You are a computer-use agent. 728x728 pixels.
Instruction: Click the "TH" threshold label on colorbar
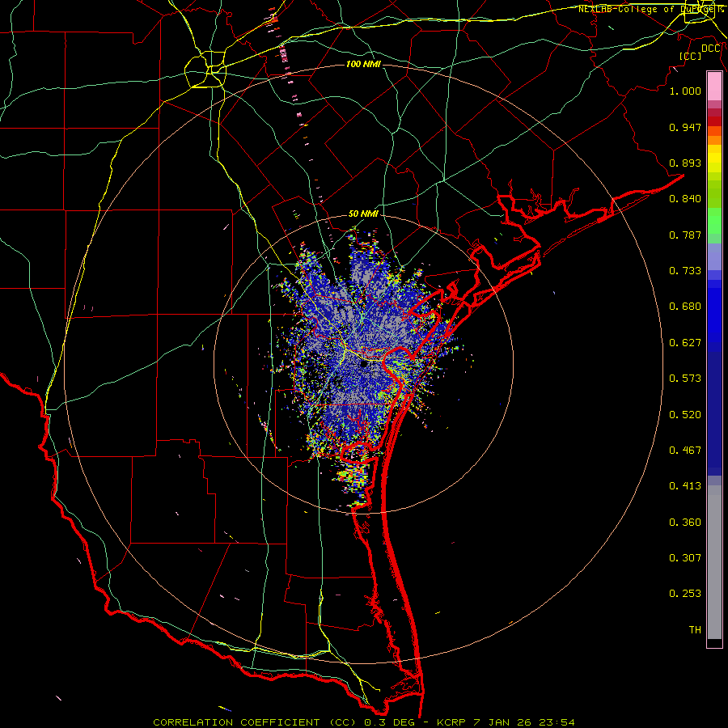695,630
